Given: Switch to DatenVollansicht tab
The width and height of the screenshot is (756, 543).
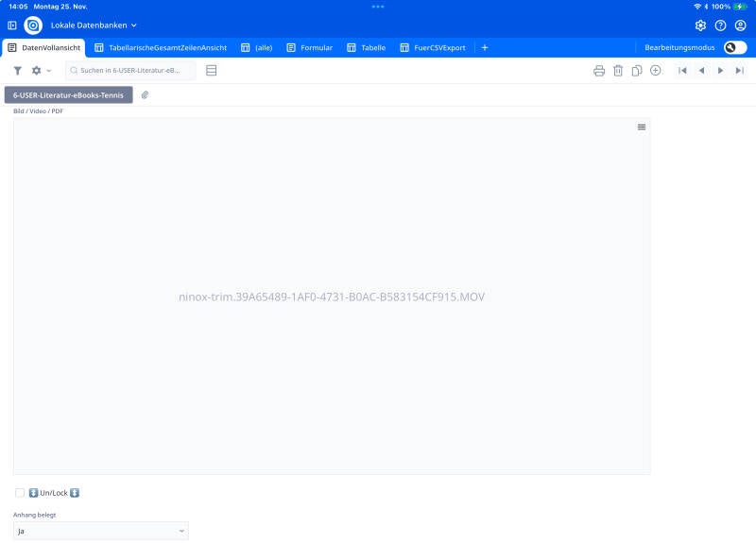Looking at the screenshot, I should [43, 48].
